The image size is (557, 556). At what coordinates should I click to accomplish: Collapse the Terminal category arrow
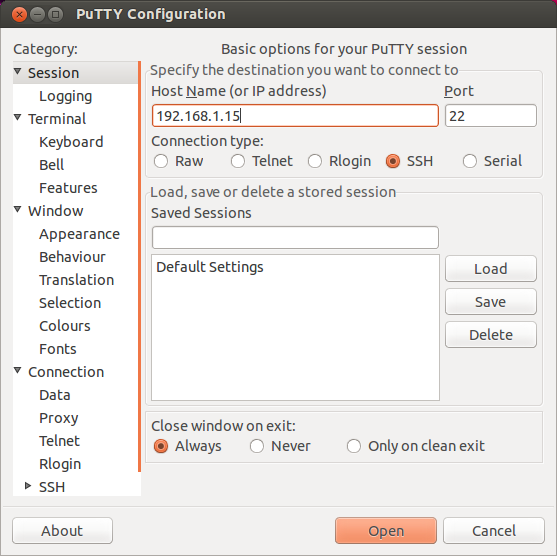click(x=18, y=117)
